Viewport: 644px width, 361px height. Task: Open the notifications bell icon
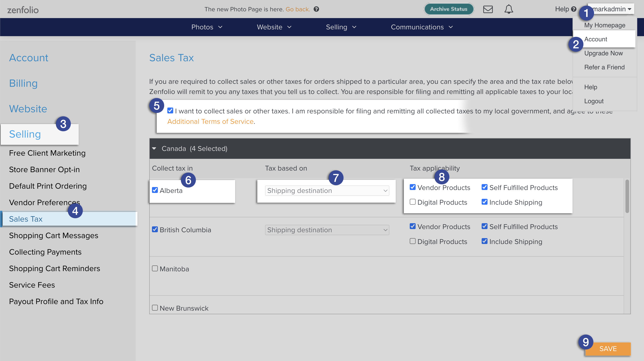pyautogui.click(x=509, y=9)
